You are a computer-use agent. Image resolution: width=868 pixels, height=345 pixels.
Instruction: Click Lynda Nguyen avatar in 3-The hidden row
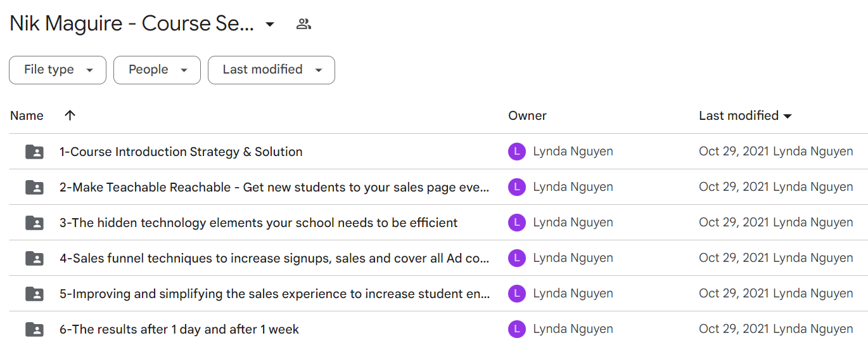click(517, 223)
